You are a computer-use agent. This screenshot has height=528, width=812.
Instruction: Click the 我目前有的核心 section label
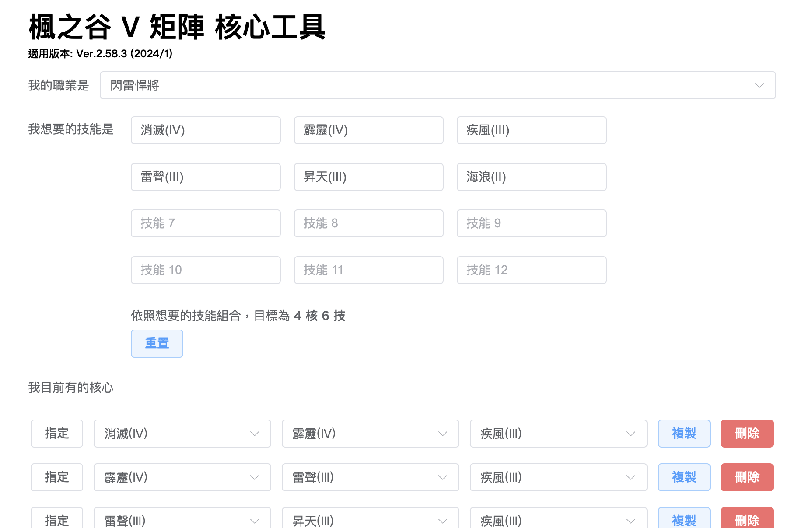(71, 387)
